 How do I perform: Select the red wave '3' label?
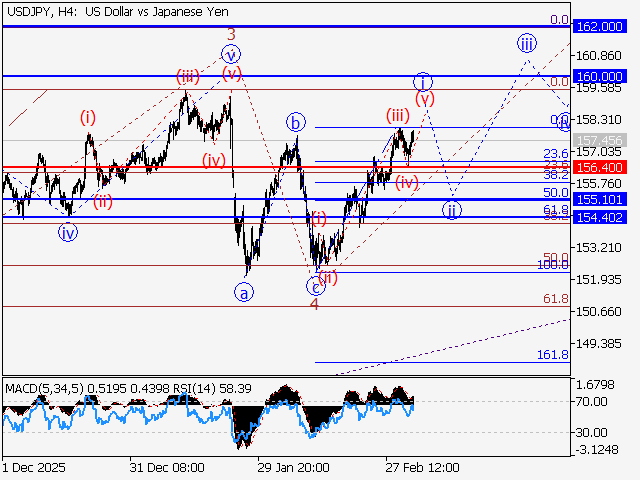pos(231,34)
